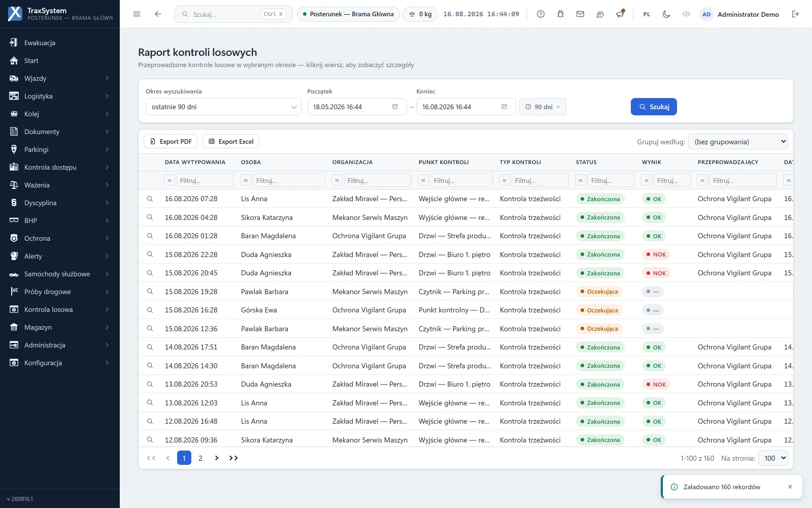
Task: Export the report to Excel
Action: pos(231,141)
